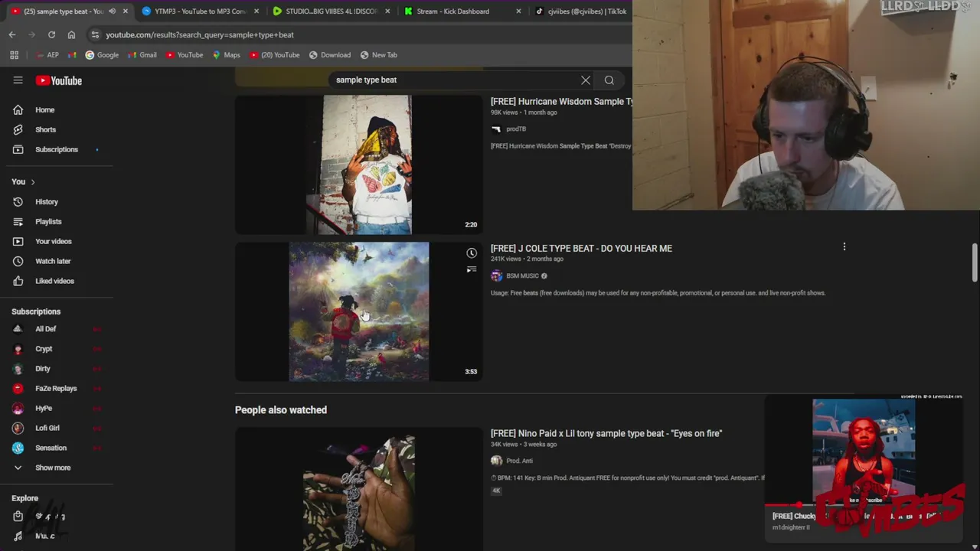The width and height of the screenshot is (980, 551).
Task: Reload the page with the refresh icon
Action: 51,34
